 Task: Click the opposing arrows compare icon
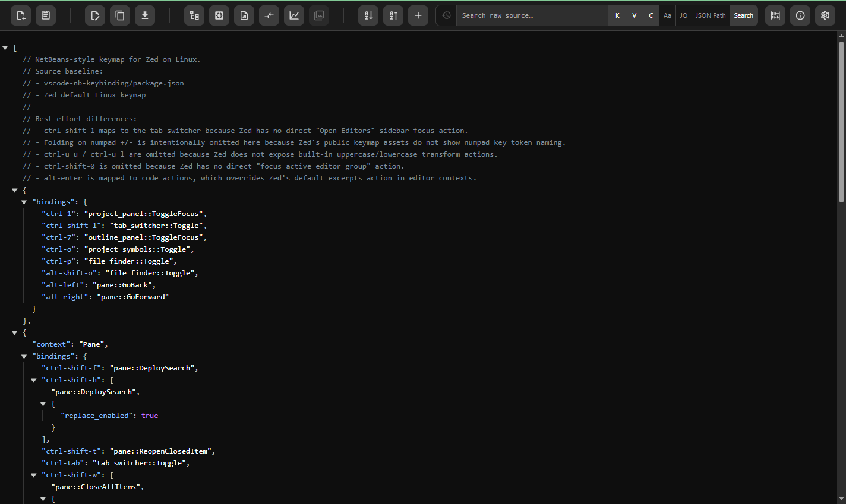click(269, 16)
